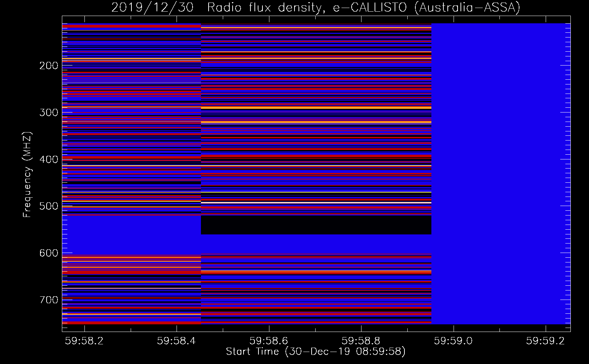This screenshot has width=589, height=364.
Task: Click the black data gap in the spectrogram
Action: coord(316,225)
